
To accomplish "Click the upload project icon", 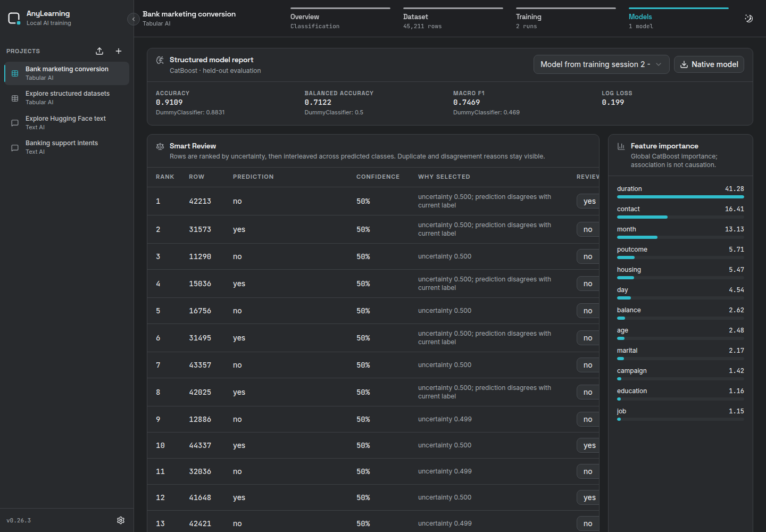I will 99,51.
